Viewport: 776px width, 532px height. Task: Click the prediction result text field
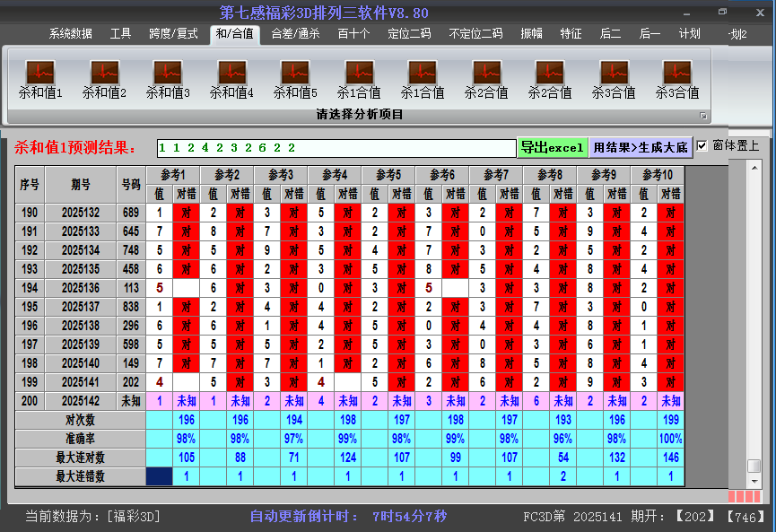[336, 148]
